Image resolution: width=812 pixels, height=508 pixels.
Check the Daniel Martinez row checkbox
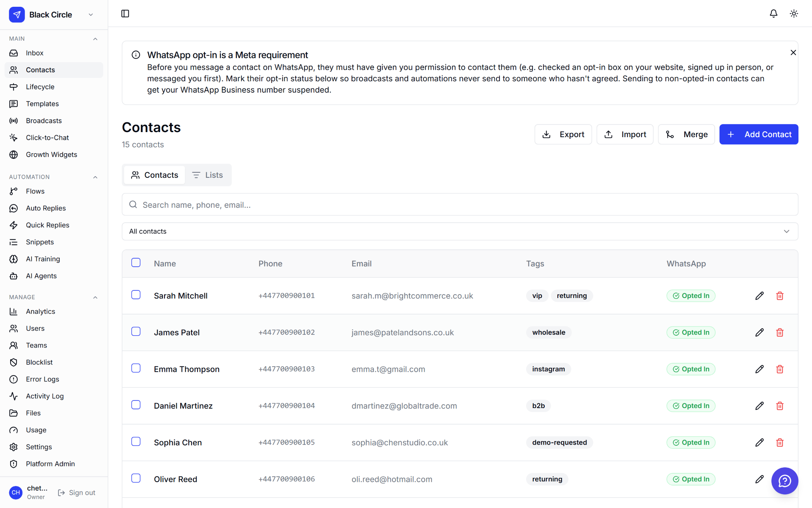tap(136, 405)
